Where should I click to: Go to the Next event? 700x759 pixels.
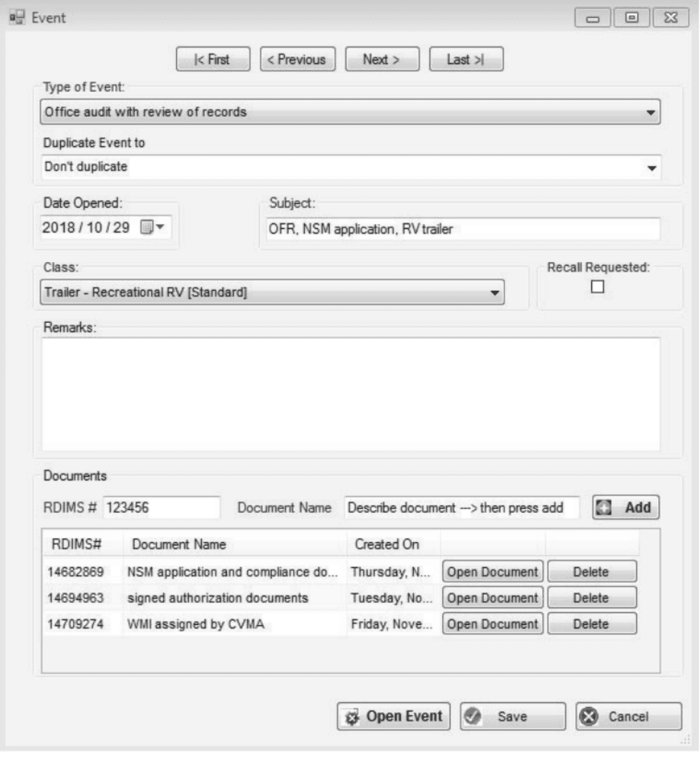381,60
